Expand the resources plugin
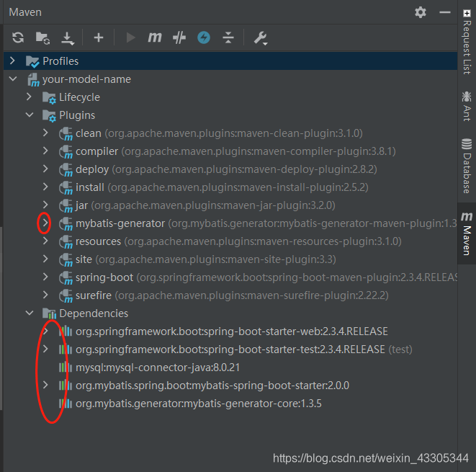The image size is (476, 472). click(45, 241)
